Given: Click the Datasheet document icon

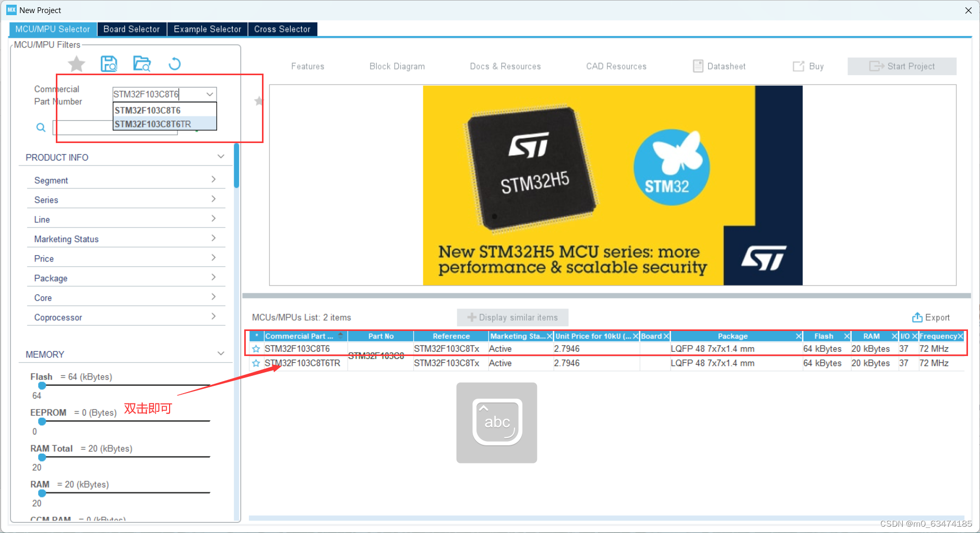Looking at the screenshot, I should (698, 66).
